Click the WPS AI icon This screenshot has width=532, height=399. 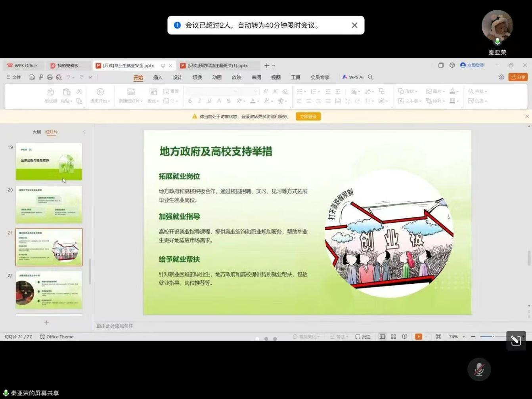coord(353,77)
